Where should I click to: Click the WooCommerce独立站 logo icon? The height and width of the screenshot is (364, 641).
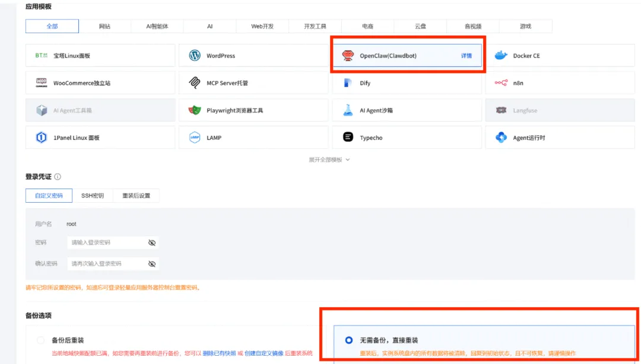point(42,82)
